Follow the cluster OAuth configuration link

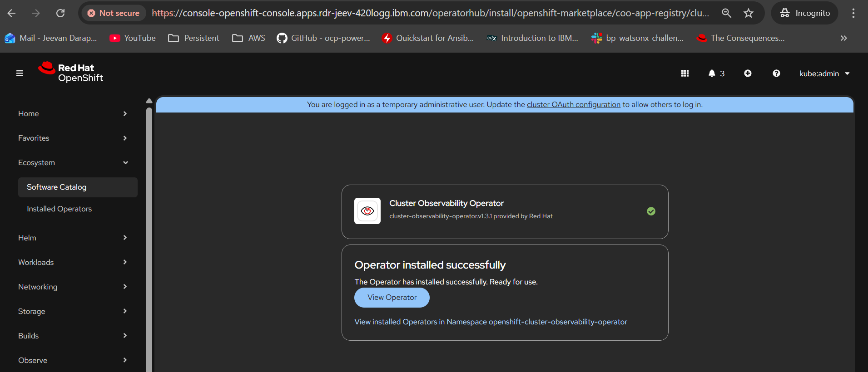pyautogui.click(x=573, y=104)
